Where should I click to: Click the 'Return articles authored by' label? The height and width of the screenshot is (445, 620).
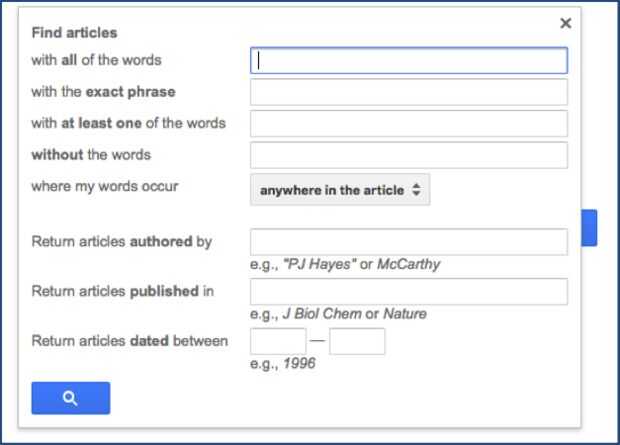point(122,242)
